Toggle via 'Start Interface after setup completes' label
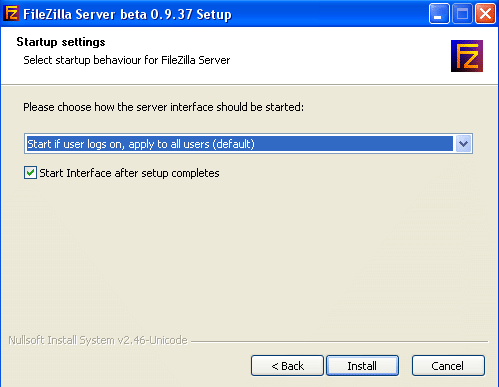 click(129, 173)
